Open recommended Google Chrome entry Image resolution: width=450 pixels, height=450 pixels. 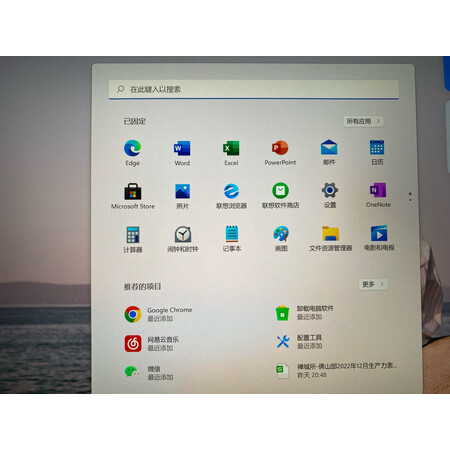coord(158,314)
